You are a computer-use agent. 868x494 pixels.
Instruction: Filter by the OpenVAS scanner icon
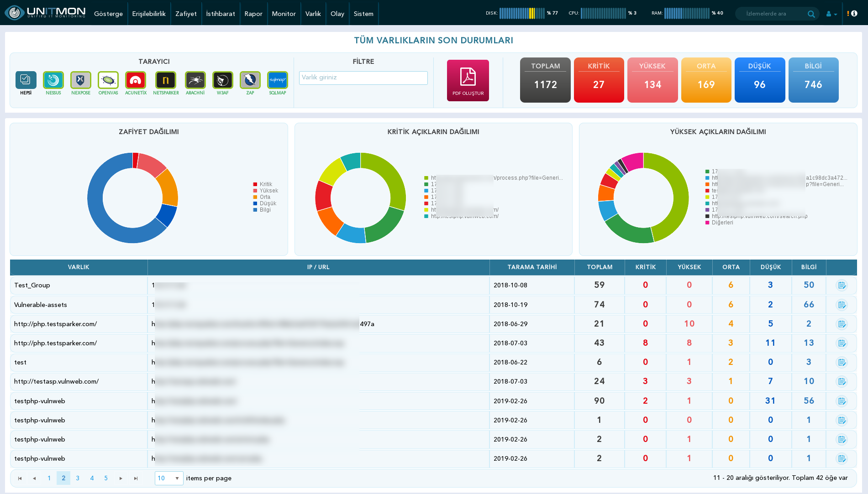pyautogui.click(x=108, y=80)
